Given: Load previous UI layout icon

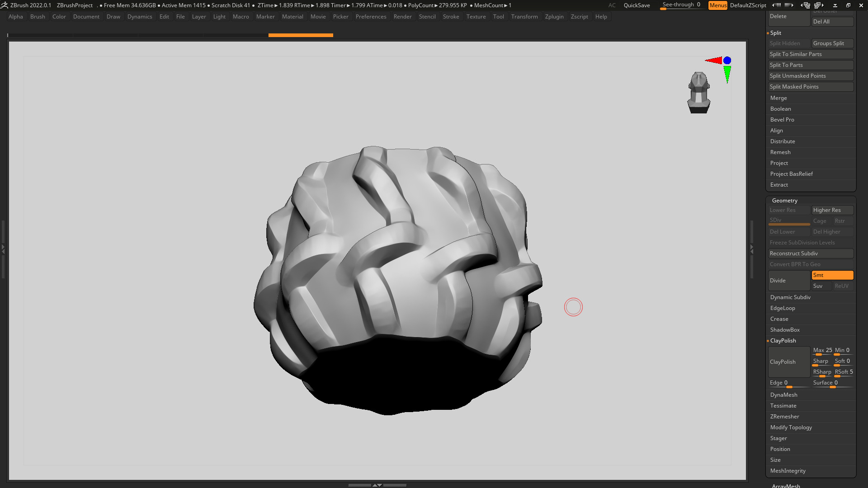Looking at the screenshot, I should (805, 5).
